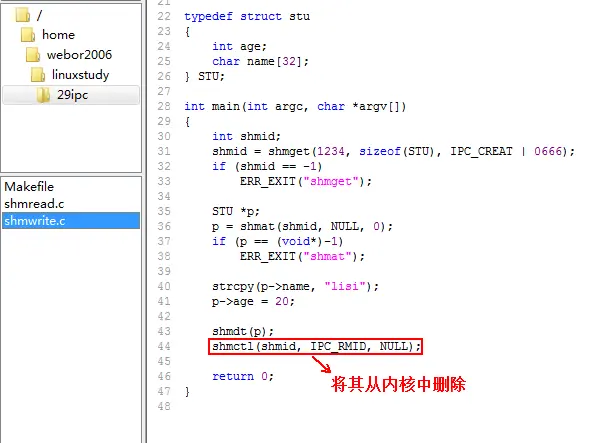Click line number 44 in gutter

click(x=164, y=346)
